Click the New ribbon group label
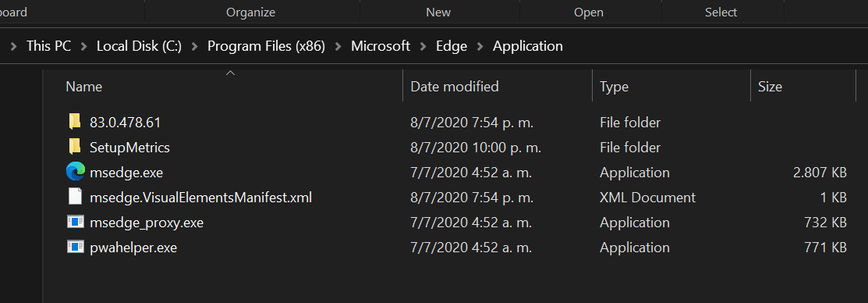Image resolution: width=868 pixels, height=303 pixels. tap(438, 12)
